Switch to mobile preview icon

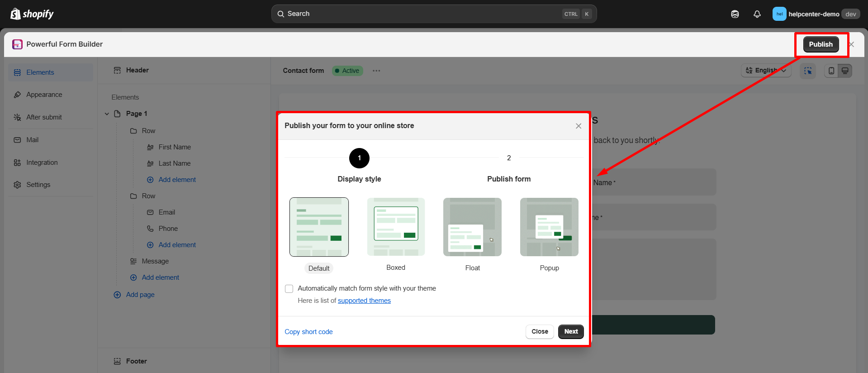(x=831, y=71)
